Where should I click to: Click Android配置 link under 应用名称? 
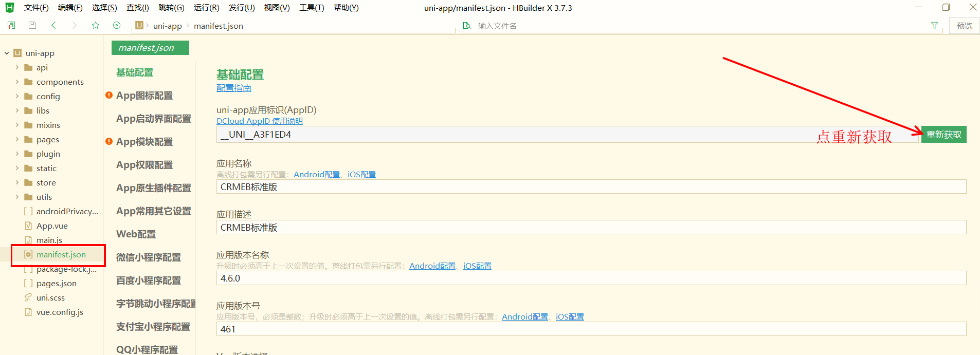pos(317,174)
